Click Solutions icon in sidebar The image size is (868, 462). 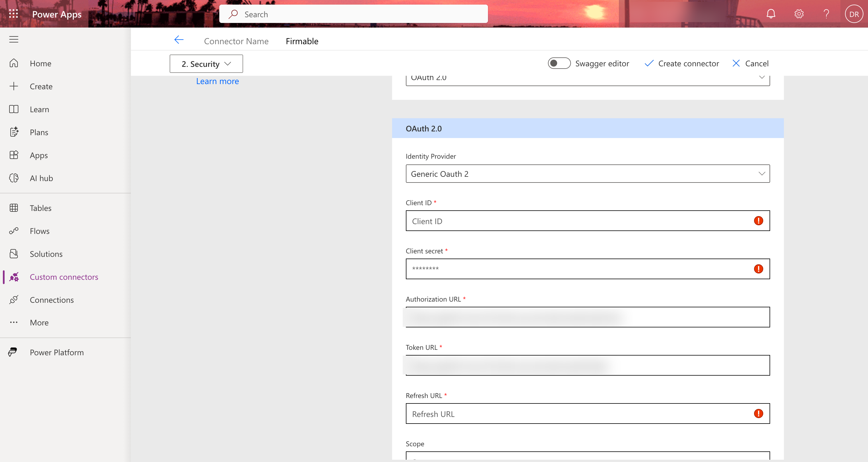(x=14, y=254)
